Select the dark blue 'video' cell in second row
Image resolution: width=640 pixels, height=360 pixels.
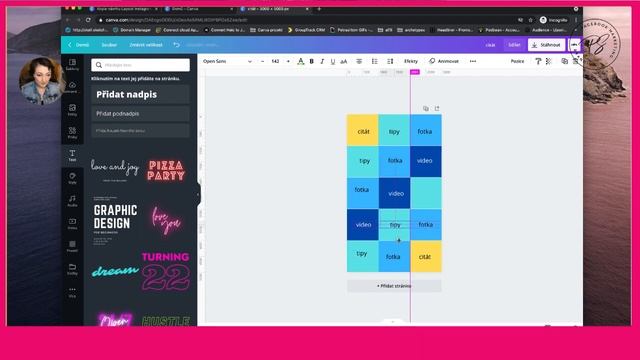[426, 162]
